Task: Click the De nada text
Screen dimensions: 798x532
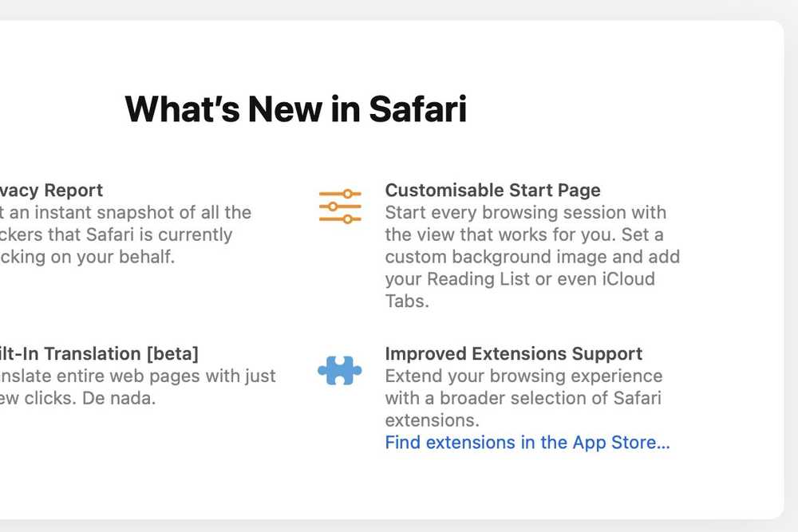Action: 119,398
